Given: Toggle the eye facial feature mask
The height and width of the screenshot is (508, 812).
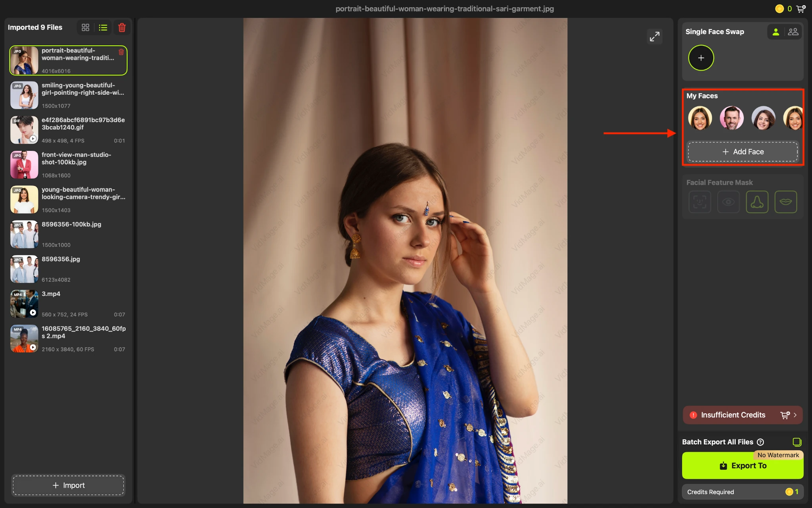Looking at the screenshot, I should [728, 202].
